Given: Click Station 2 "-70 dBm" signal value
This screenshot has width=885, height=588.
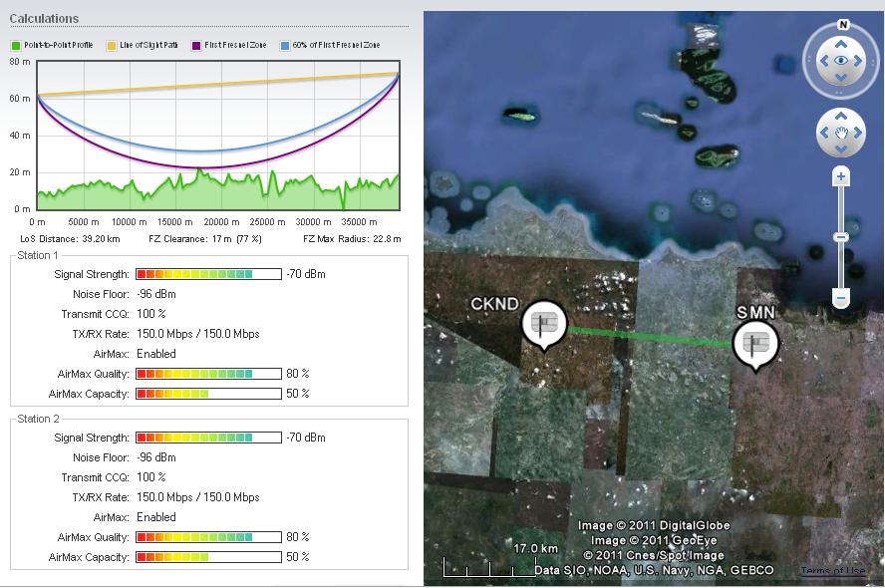Looking at the screenshot, I should coord(306,438).
